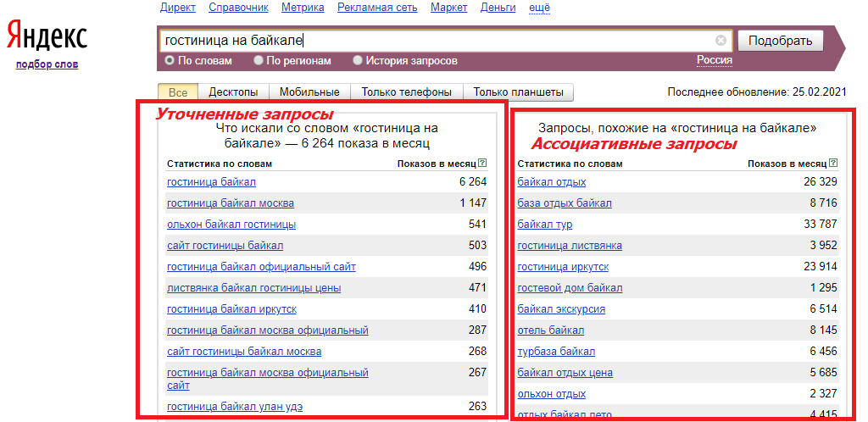Click the help icon beside right 'Показов в месяц'
The height and width of the screenshot is (422, 868).
832,164
